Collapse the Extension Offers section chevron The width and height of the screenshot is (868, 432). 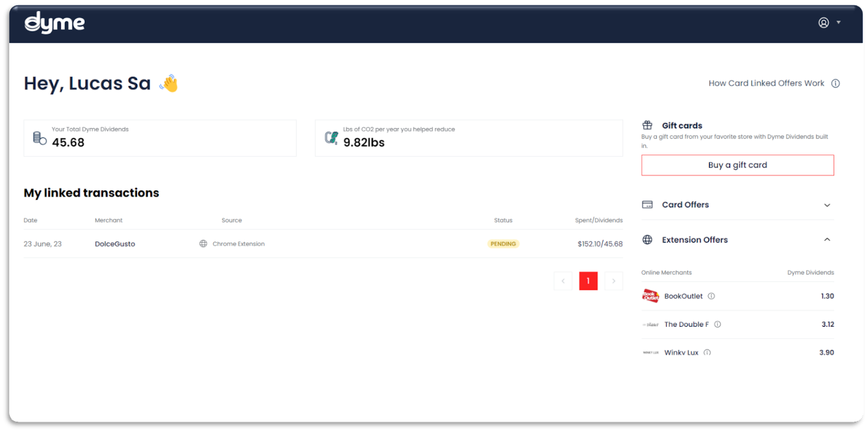click(827, 240)
